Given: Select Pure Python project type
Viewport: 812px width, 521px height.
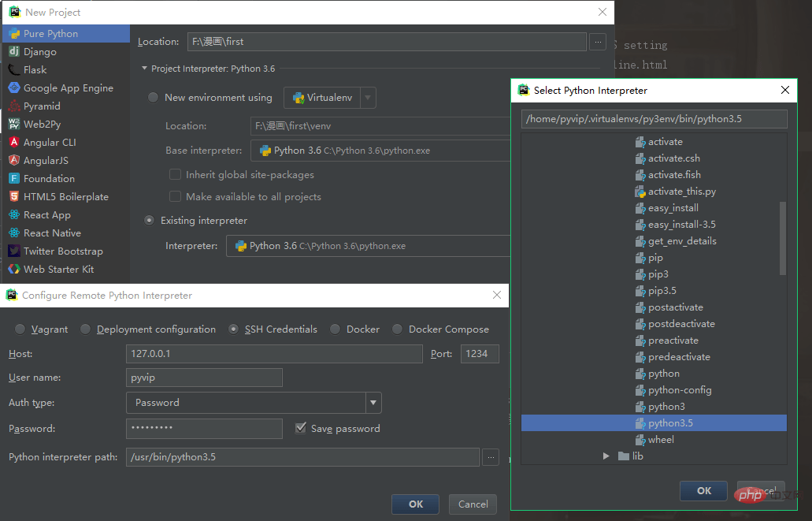Looking at the screenshot, I should 66,34.
